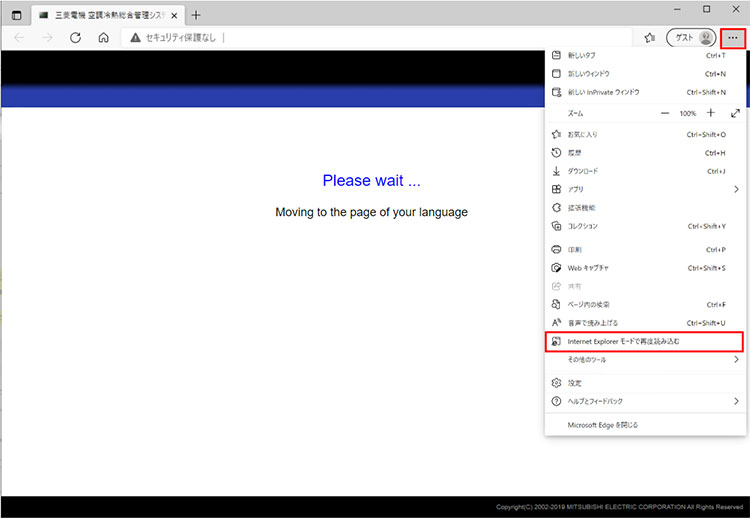
Task: Open favorites from the menu
Action: 645,134
